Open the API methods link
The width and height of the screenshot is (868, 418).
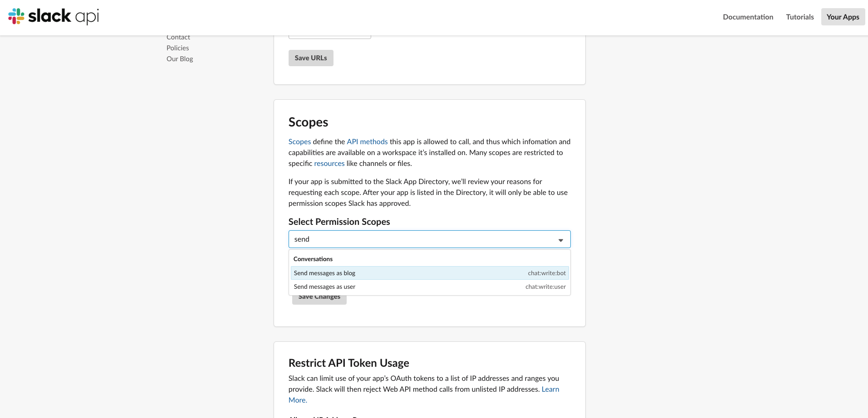(367, 141)
